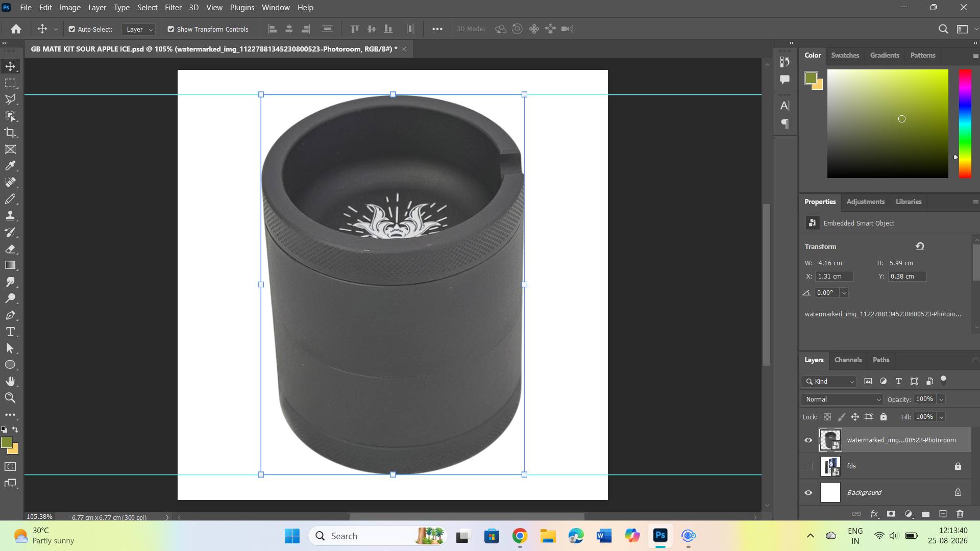Reset transform button in Properties
The image size is (980, 551).
pyautogui.click(x=920, y=246)
